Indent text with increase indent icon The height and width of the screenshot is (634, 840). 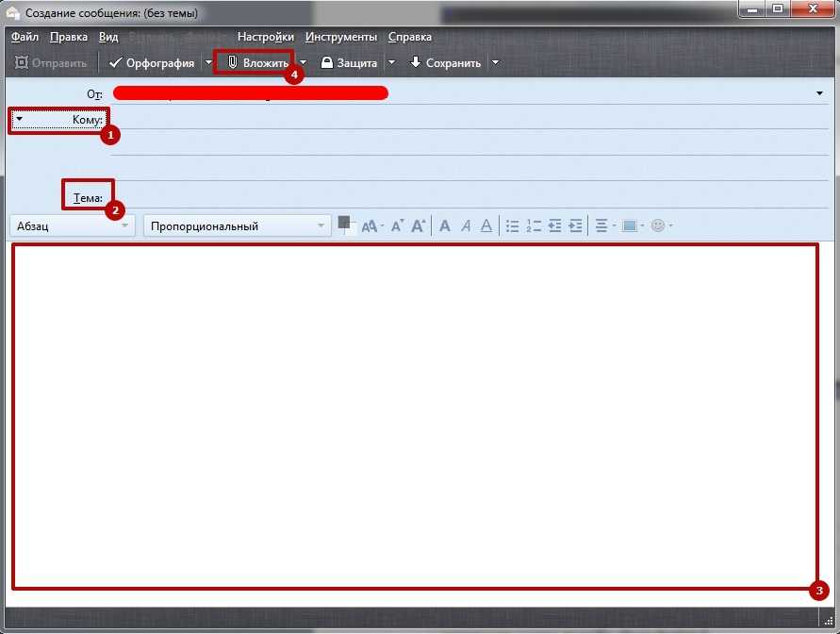point(576,226)
